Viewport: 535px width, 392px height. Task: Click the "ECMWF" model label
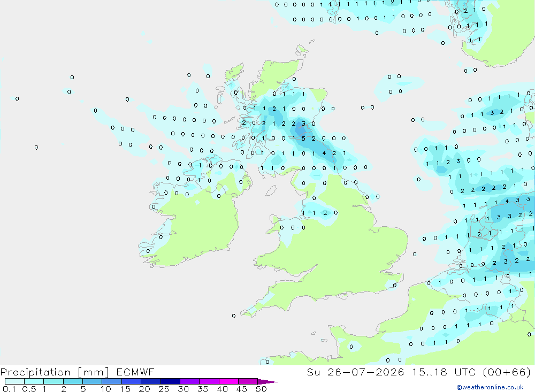(x=135, y=372)
